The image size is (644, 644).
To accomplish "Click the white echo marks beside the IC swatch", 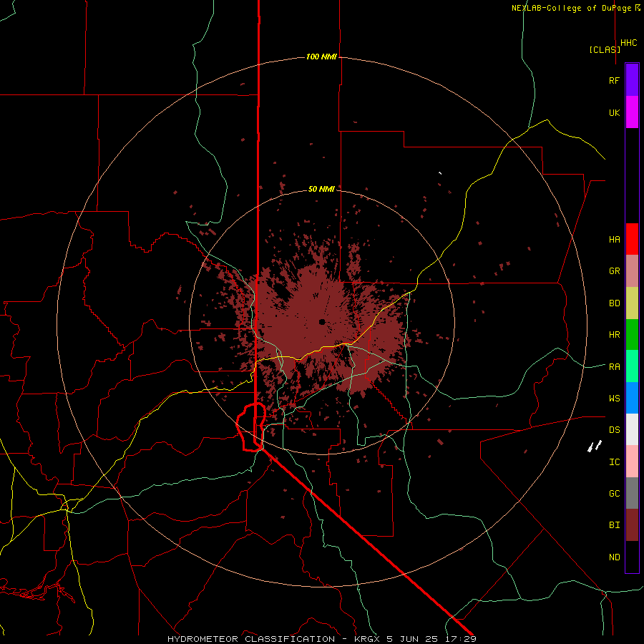I will 595,446.
